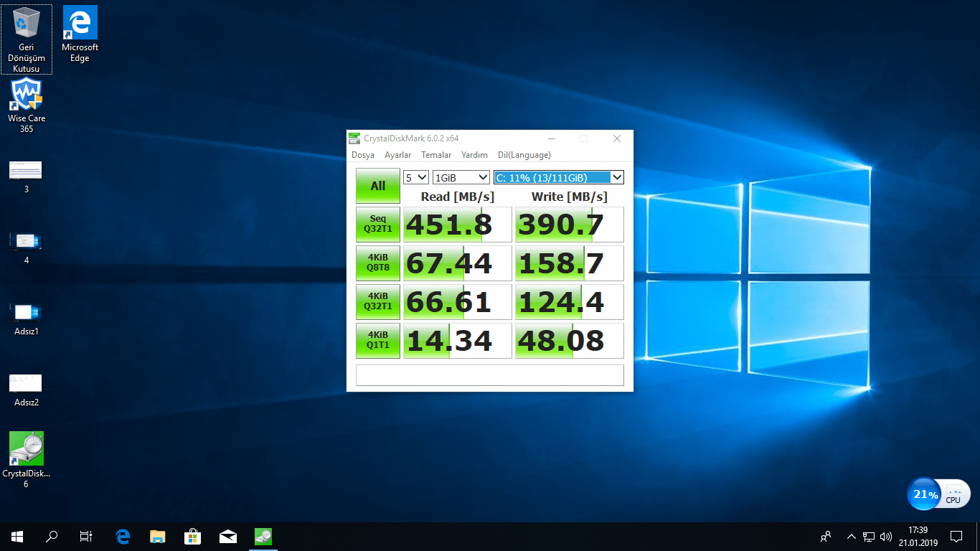The width and height of the screenshot is (980, 551).
Task: Open the Mail app from the taskbar
Action: coord(227,536)
